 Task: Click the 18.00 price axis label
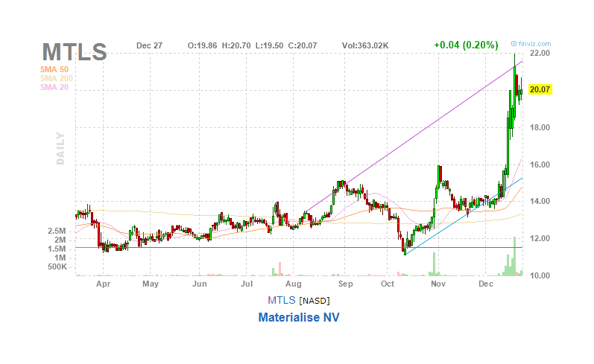(x=540, y=127)
